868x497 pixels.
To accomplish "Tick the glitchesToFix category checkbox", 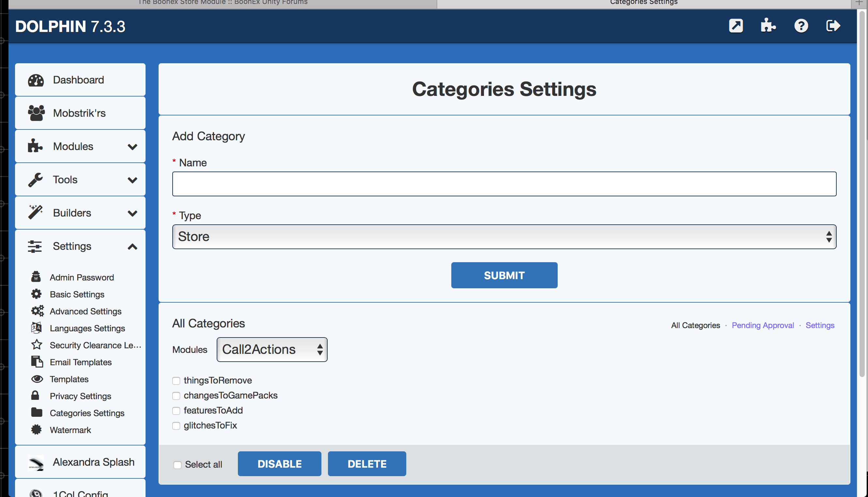I will tap(176, 426).
